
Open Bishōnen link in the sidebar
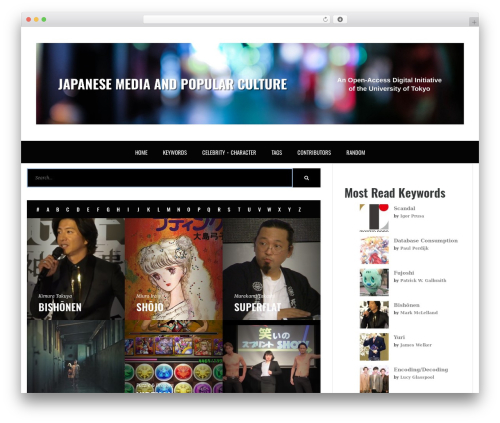pos(406,305)
